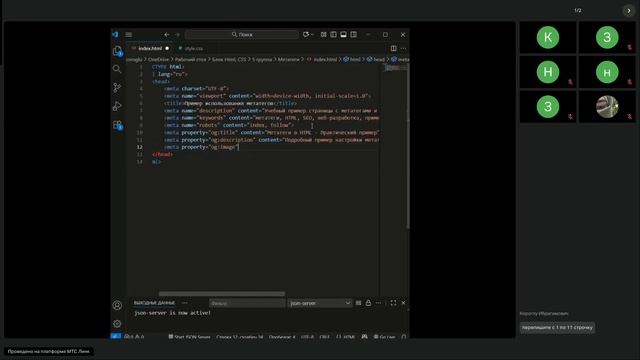Select the head breadcrumb symbol
640x360 pixels.
[376, 60]
